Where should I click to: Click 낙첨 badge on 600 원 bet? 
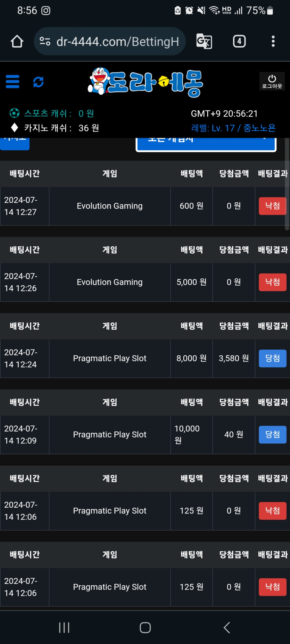pos(272,206)
